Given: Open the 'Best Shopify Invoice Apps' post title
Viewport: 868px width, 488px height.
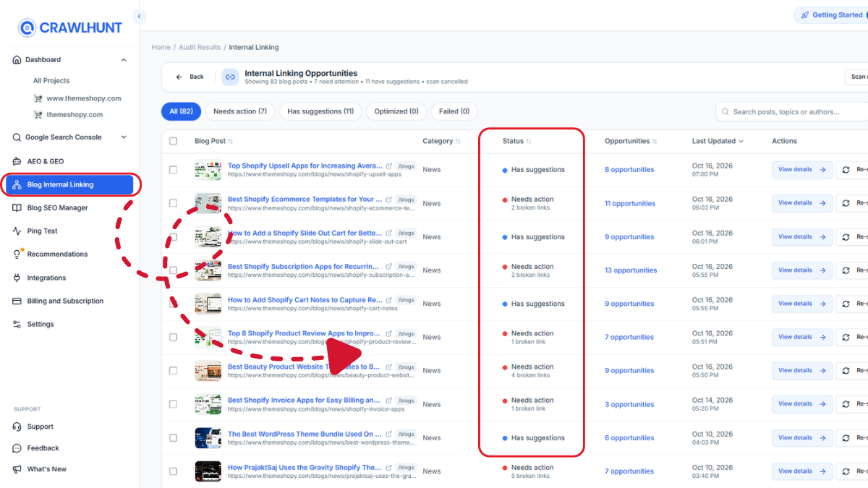Looking at the screenshot, I should [x=304, y=400].
